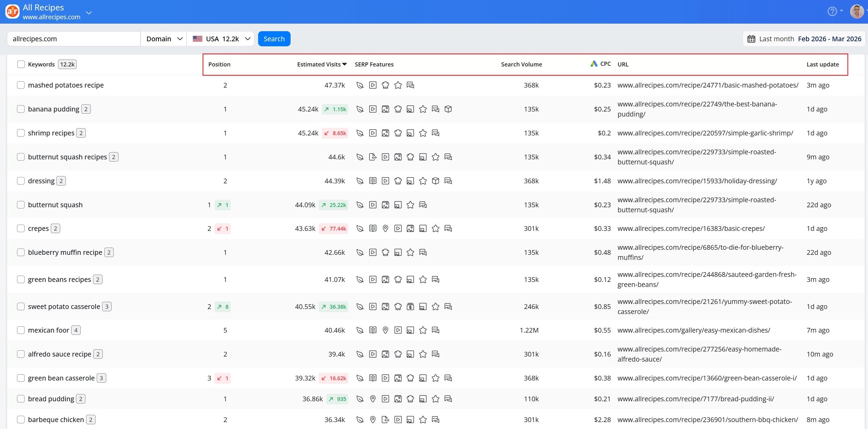Click chef hat recipe icon for mashed potatoes recipe
Screen dimensions: 868x429
pos(385,85)
